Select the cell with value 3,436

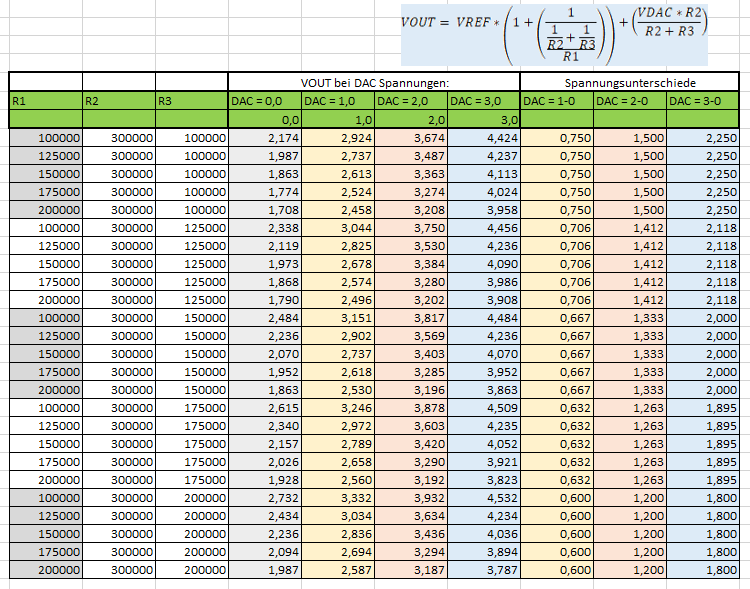[x=411, y=534]
